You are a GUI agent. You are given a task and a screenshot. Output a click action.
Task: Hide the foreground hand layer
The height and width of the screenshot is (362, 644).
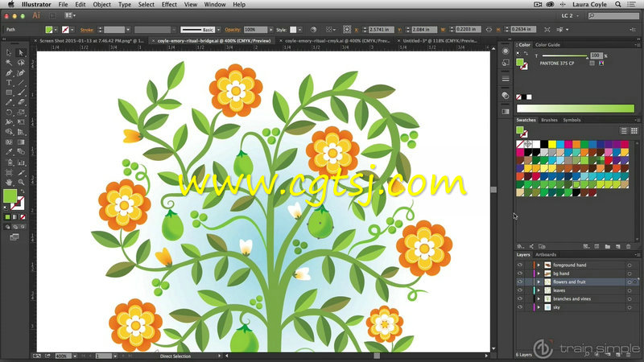coord(520,265)
